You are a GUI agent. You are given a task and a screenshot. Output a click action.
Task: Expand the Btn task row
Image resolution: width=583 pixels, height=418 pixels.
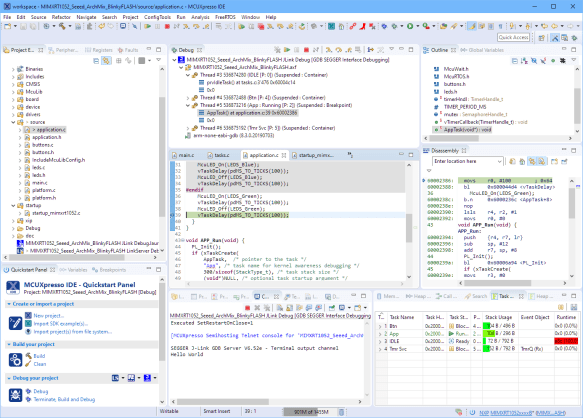(x=380, y=326)
